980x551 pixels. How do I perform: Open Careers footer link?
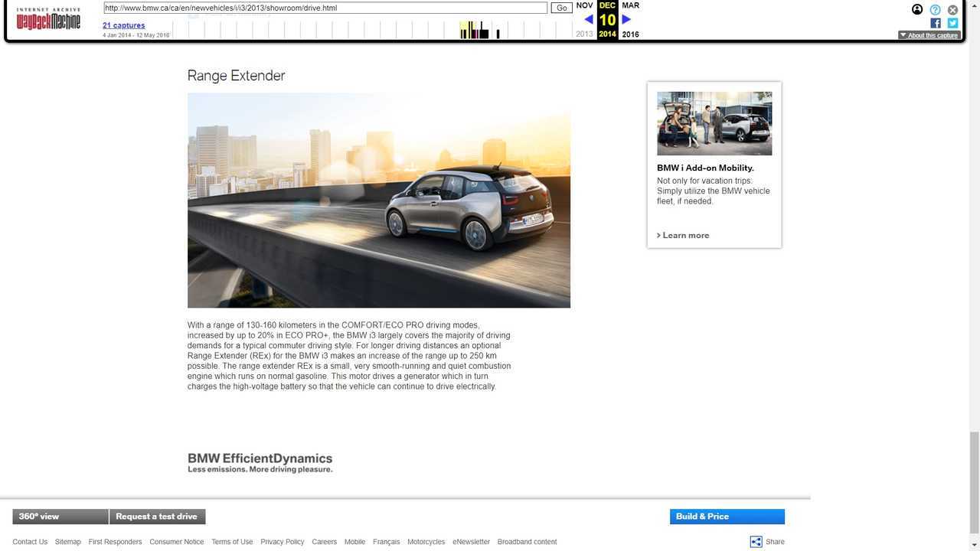[x=324, y=542]
